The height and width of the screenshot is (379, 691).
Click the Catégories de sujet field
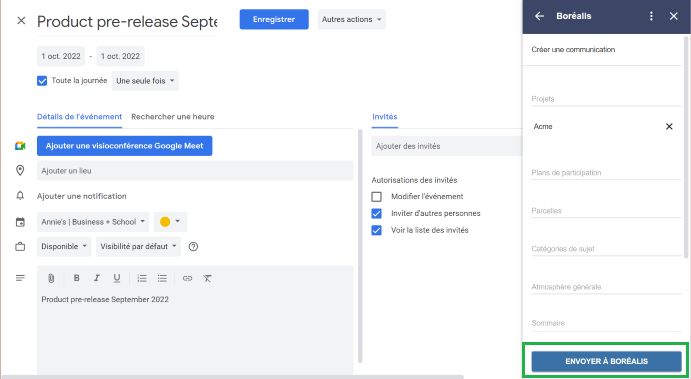tap(606, 249)
